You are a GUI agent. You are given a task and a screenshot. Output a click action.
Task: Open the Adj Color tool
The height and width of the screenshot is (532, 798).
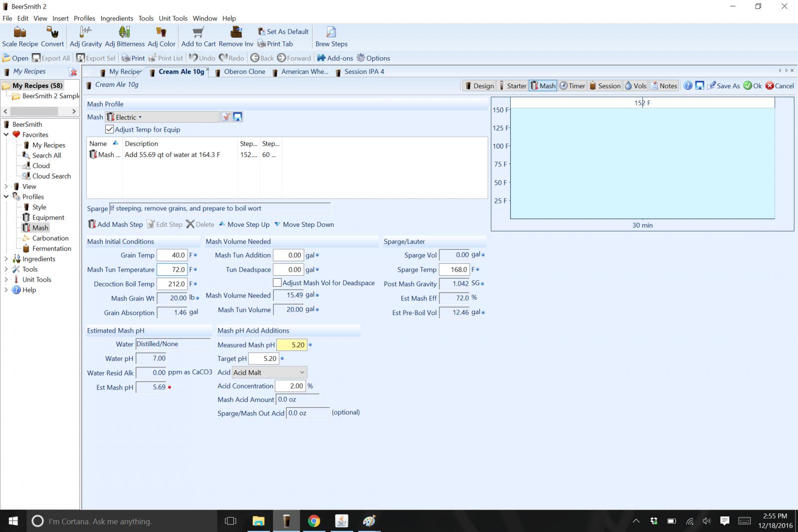[162, 37]
